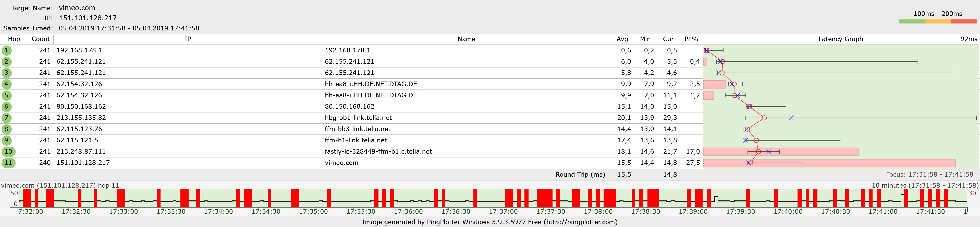Select IP 213.155.135.82 cell
Viewport: 980px width, 227px height.
tap(81, 118)
